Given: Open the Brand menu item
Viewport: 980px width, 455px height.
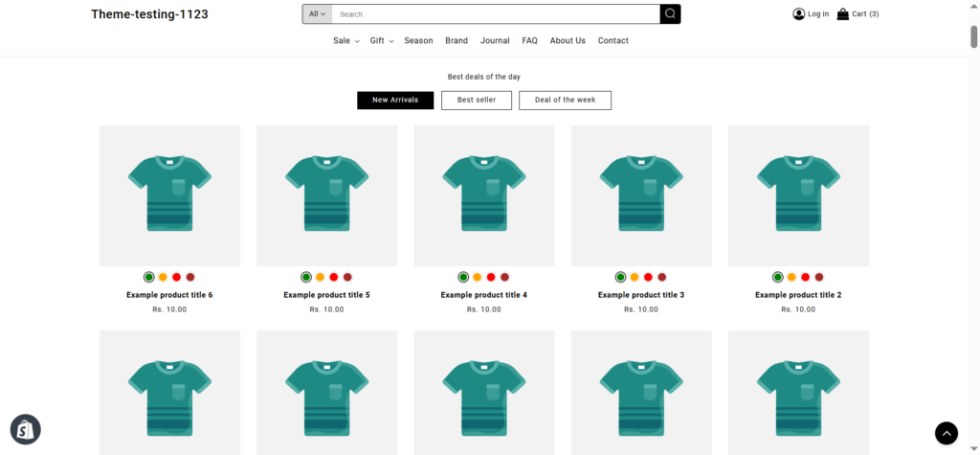Looking at the screenshot, I should (x=457, y=40).
